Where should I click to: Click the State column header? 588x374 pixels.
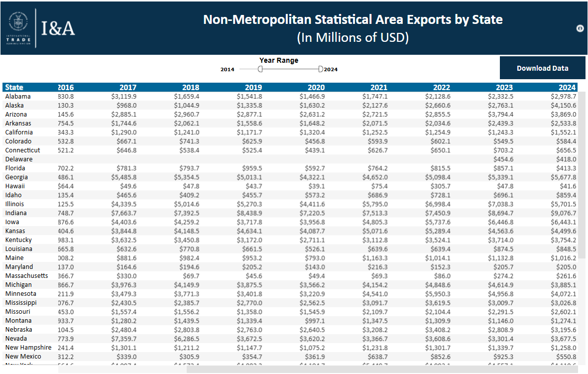click(14, 87)
